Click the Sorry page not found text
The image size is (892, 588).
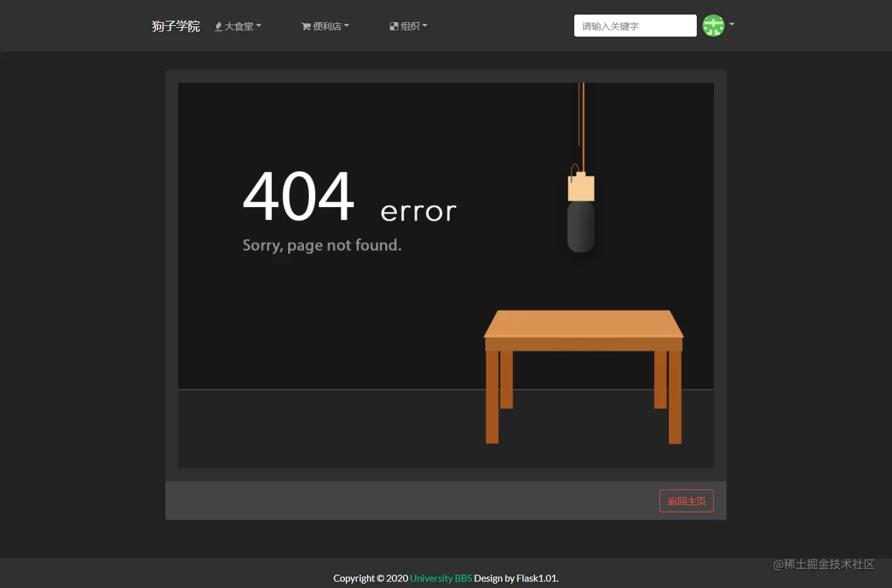322,245
